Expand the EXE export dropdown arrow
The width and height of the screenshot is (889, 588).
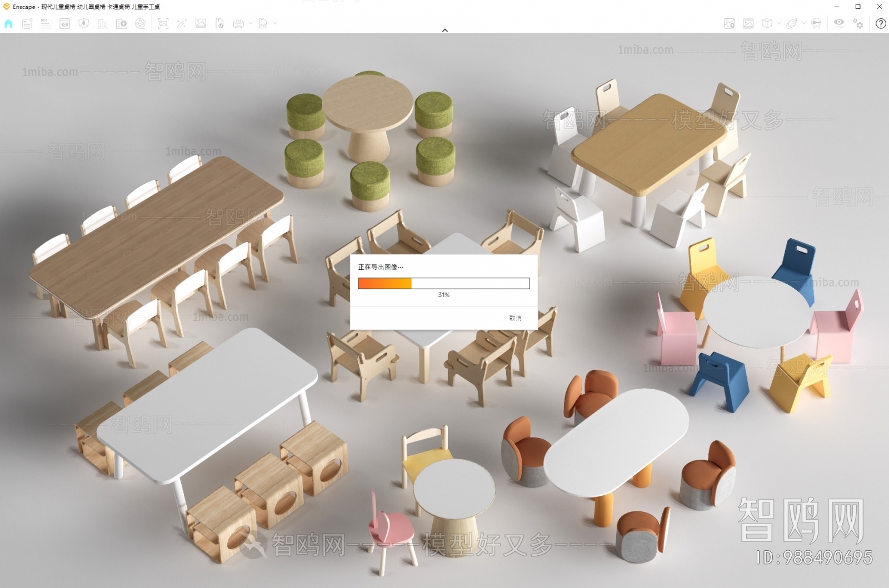(x=275, y=23)
